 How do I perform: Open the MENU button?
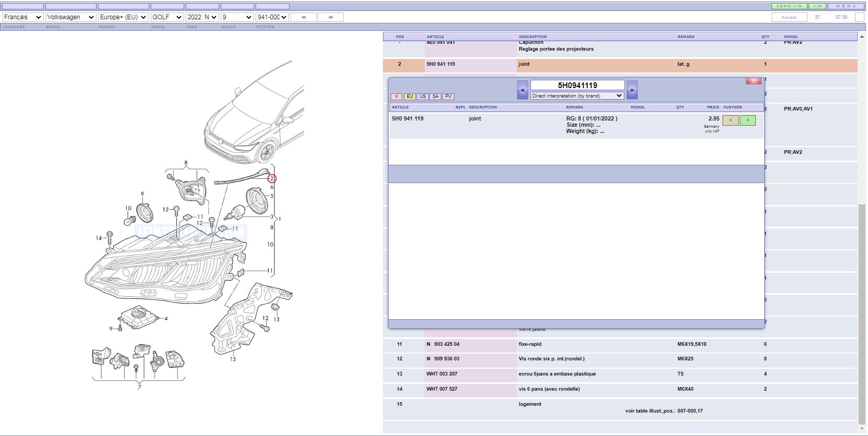pos(846,6)
